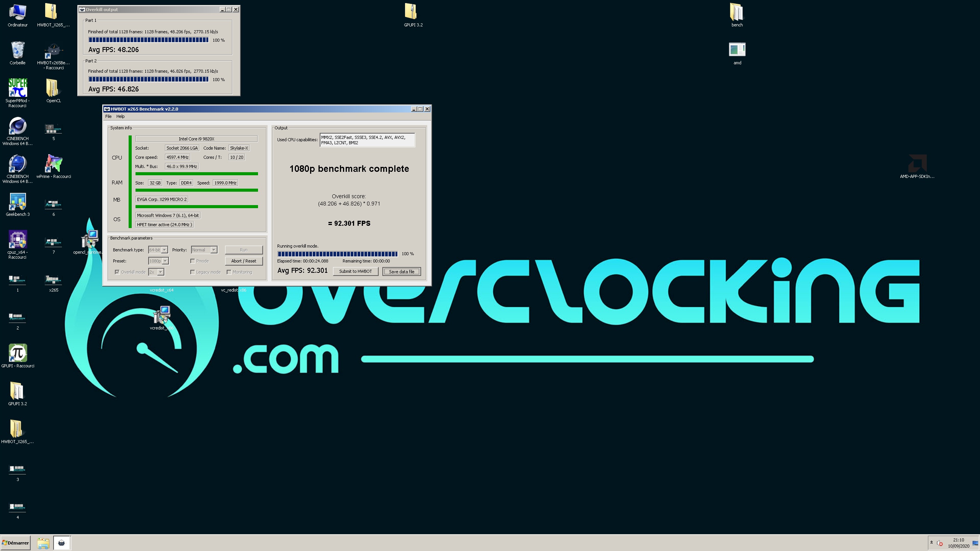Open the desktop screenshot named 1
The height and width of the screenshot is (551, 980).
[x=18, y=282]
